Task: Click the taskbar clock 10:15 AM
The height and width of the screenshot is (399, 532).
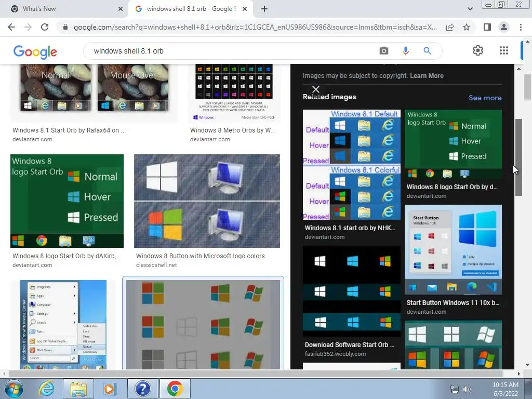Action: (x=506, y=385)
